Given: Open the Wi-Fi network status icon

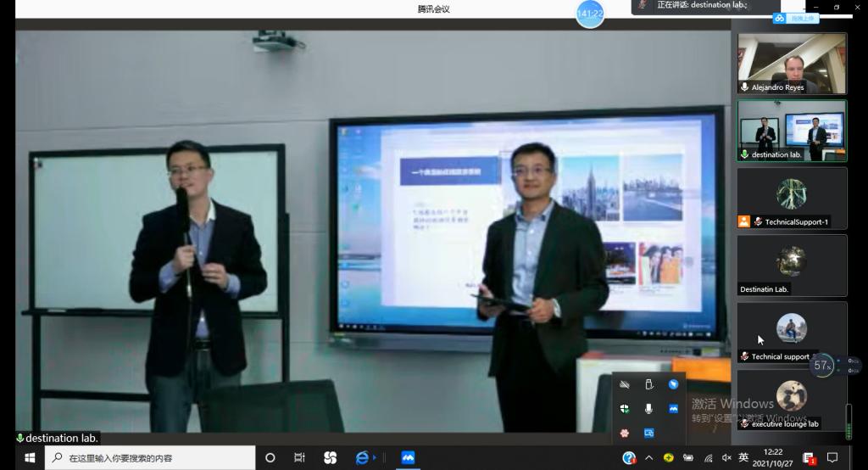Looking at the screenshot, I should [708, 458].
